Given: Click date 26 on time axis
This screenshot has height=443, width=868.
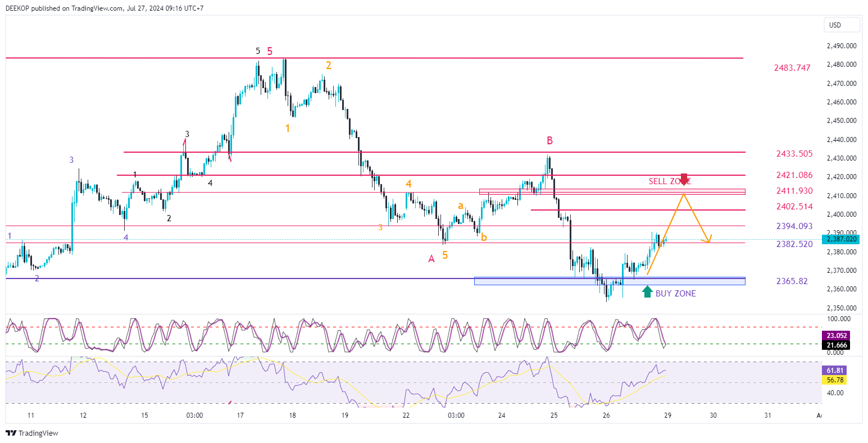Looking at the screenshot, I should click(606, 415).
